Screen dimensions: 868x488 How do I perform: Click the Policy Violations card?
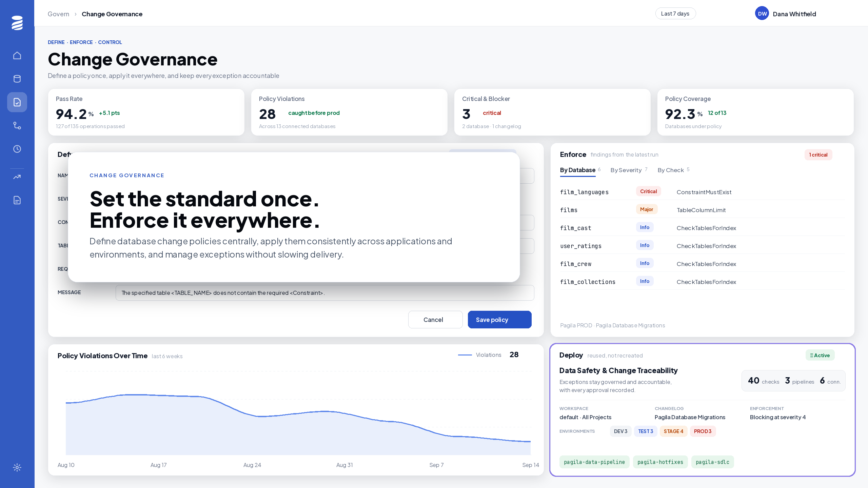pyautogui.click(x=349, y=112)
